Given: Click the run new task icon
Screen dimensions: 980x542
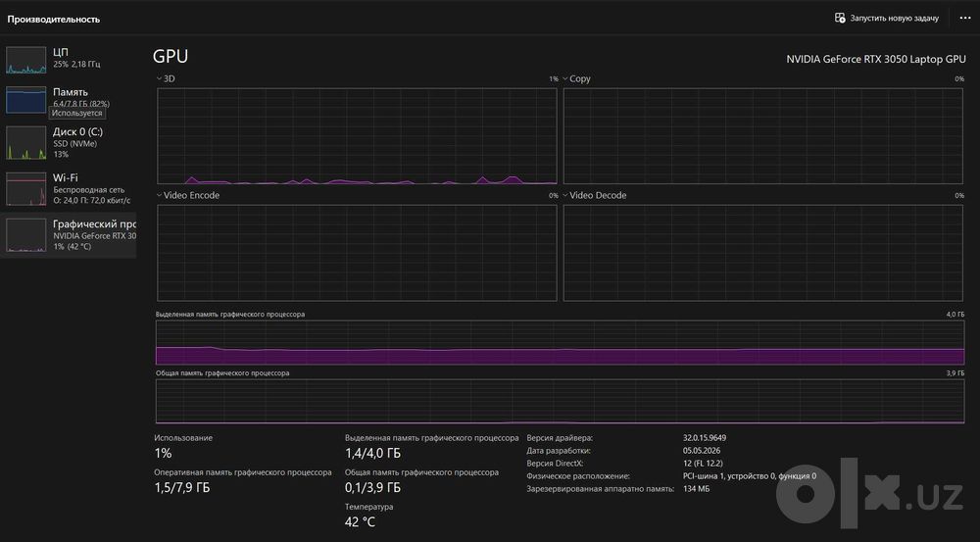Looking at the screenshot, I should 840,18.
